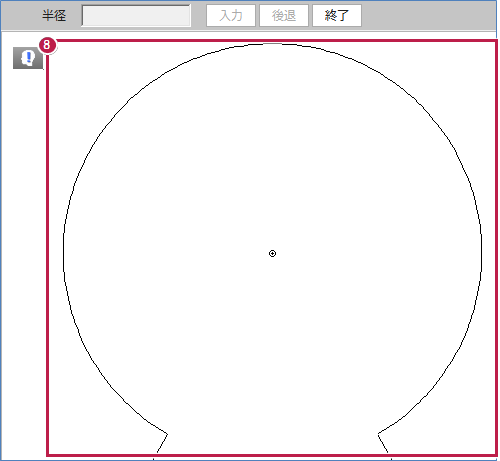Click the 後退 button
Image resolution: width=500 pixels, height=461 pixels.
click(x=284, y=15)
